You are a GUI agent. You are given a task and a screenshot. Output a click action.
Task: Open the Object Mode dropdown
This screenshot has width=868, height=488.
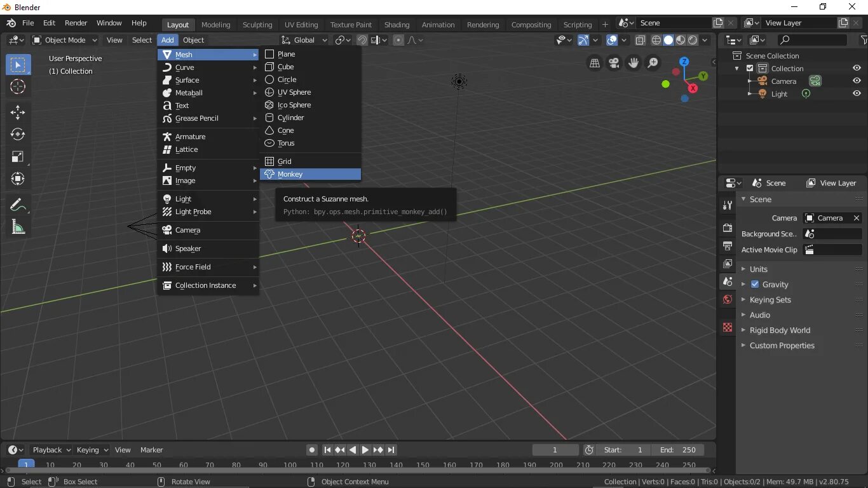click(x=65, y=40)
